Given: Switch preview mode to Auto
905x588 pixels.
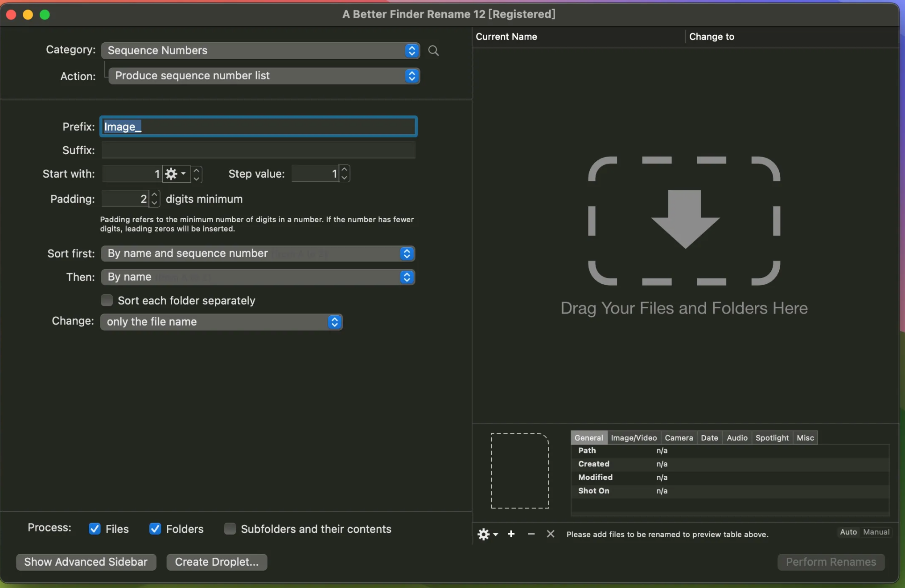Looking at the screenshot, I should point(848,532).
